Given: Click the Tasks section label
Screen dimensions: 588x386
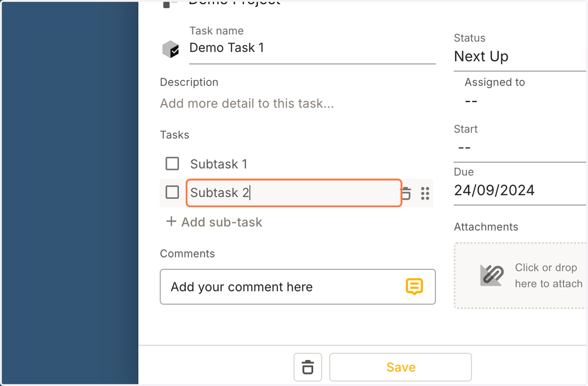Looking at the screenshot, I should [174, 135].
